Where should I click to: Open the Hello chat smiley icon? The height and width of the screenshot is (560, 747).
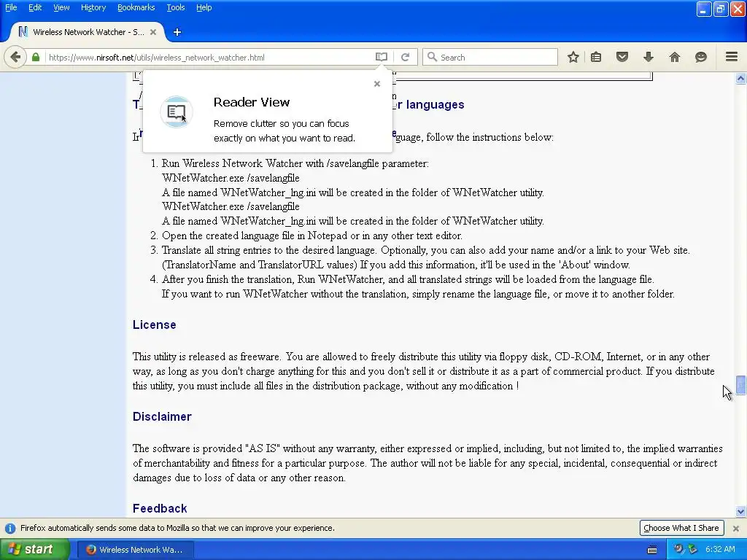[x=701, y=57]
